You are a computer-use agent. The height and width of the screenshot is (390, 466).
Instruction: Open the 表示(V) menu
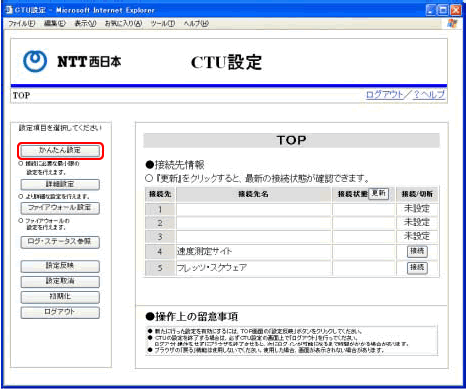coord(85,24)
